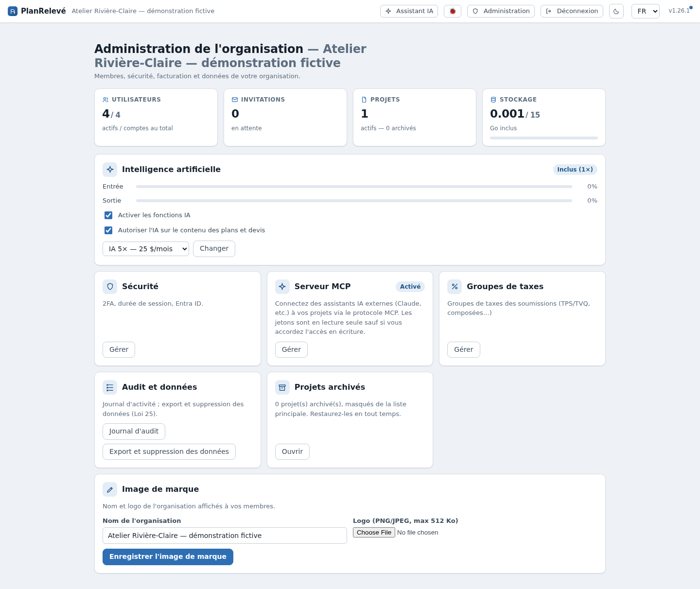Click the logout arrow icon beside Déconnexion
The image size is (700, 589).
click(x=549, y=11)
